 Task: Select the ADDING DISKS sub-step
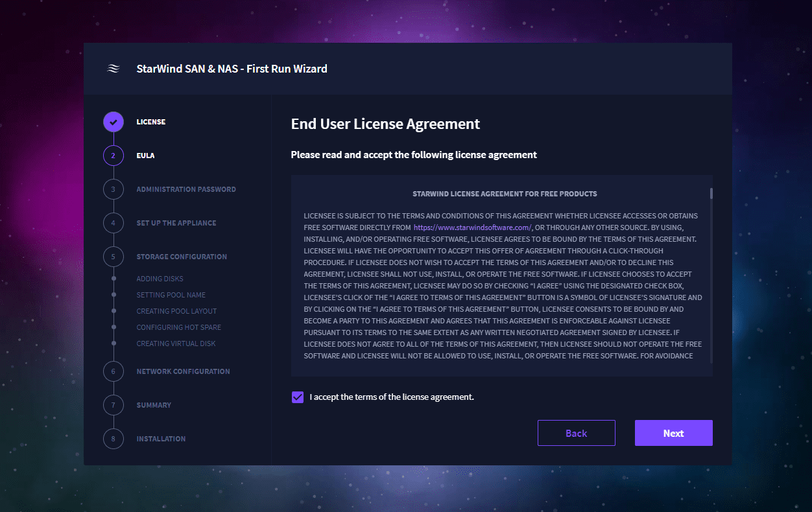click(160, 279)
